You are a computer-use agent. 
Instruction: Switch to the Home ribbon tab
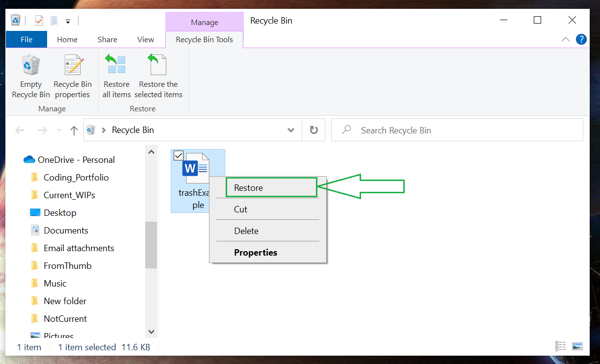point(67,39)
